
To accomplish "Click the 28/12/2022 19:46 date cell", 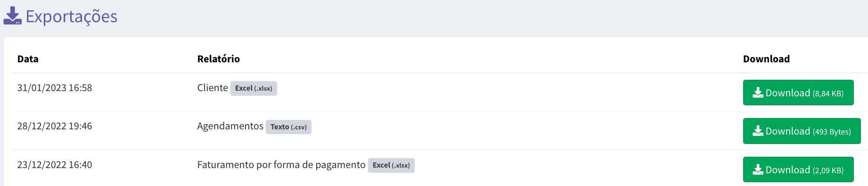I will pyautogui.click(x=55, y=126).
